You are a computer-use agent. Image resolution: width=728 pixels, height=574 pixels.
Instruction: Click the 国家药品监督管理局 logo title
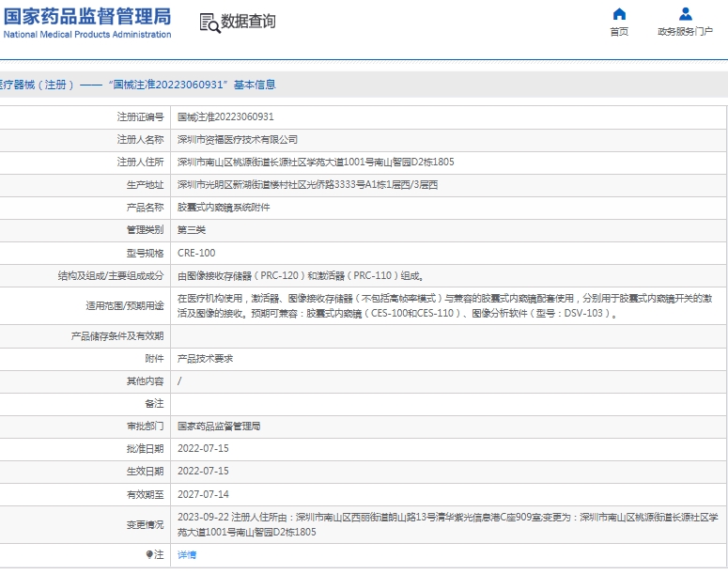tap(87, 16)
